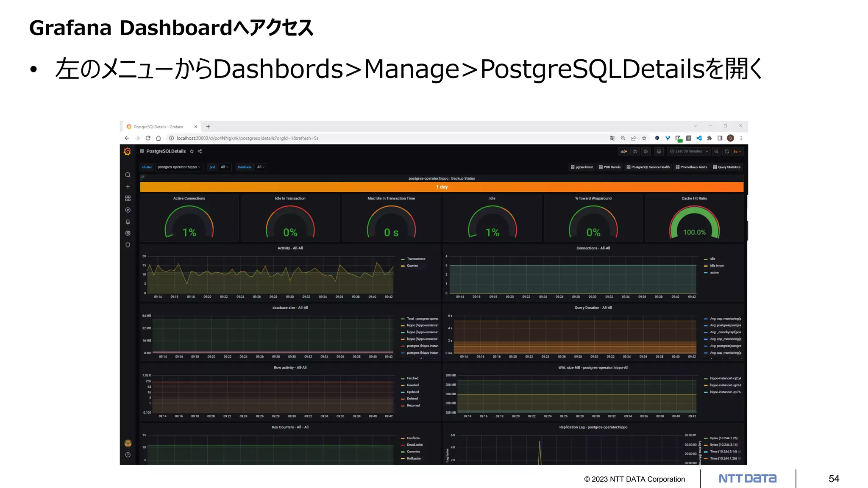The image size is (868, 488).
Task: Open the Dashboards icon in sidebar
Action: tap(128, 198)
